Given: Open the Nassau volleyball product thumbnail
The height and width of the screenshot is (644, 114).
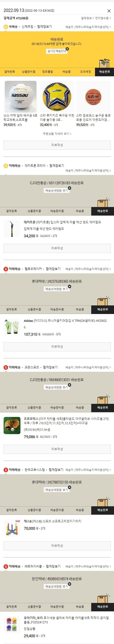Looking at the screenshot, I should tap(21, 97).
